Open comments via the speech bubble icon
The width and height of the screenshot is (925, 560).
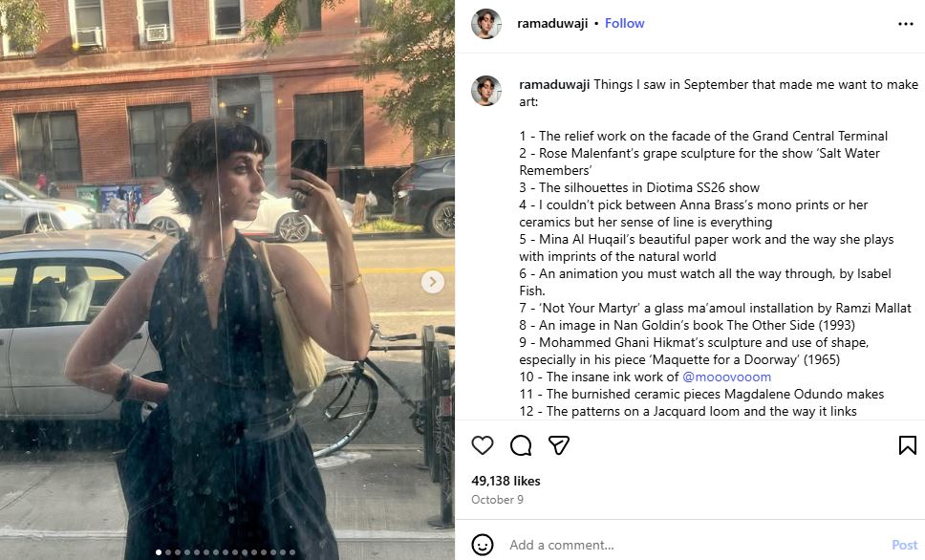[521, 445]
